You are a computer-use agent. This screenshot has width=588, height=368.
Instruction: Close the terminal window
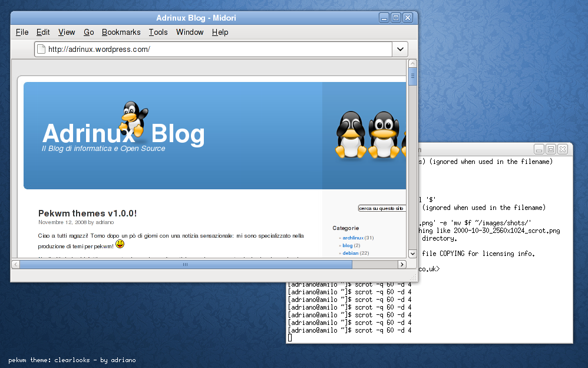(x=563, y=149)
